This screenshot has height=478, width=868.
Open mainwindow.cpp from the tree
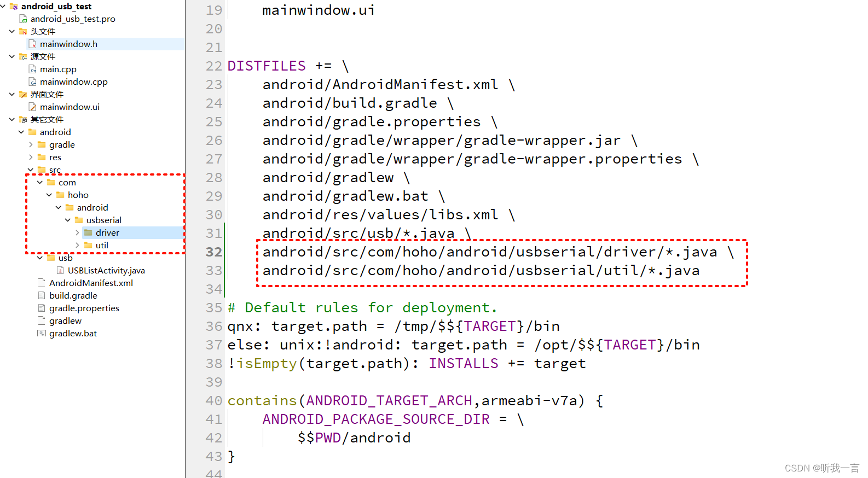pyautogui.click(x=74, y=81)
